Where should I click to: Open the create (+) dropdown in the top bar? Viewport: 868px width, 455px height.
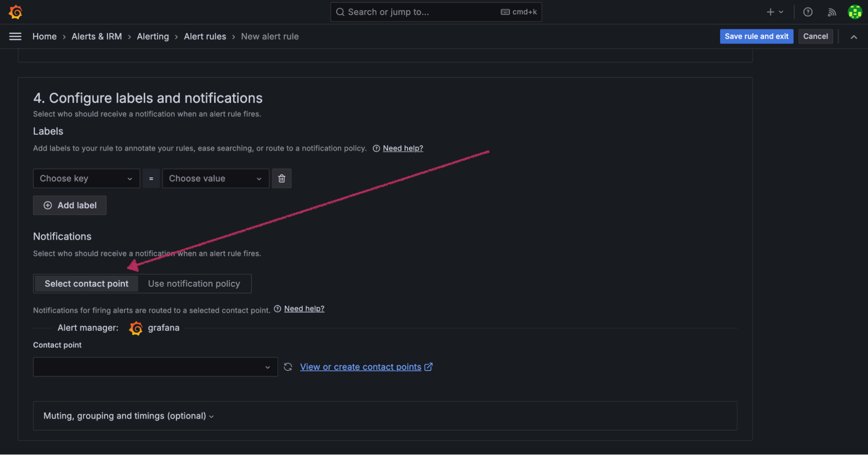pos(774,12)
